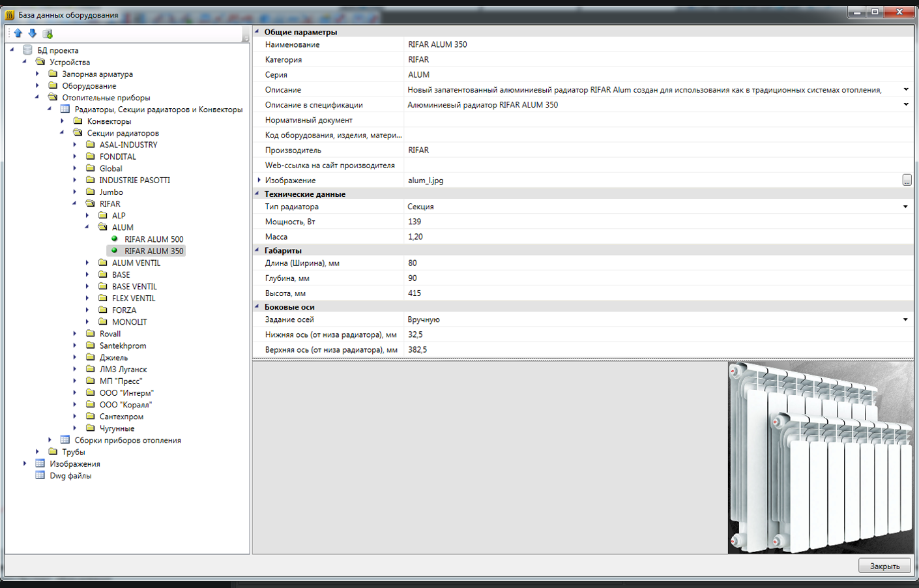Select the ASAL-INDUSTRY folder
The width and height of the screenshot is (919, 588).
[128, 145]
